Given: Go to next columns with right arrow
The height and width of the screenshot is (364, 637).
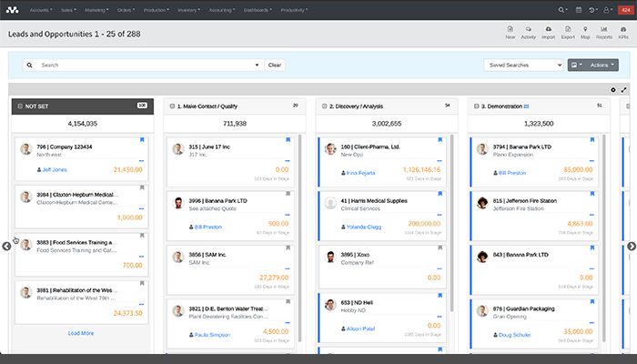Looking at the screenshot, I should (632, 247).
